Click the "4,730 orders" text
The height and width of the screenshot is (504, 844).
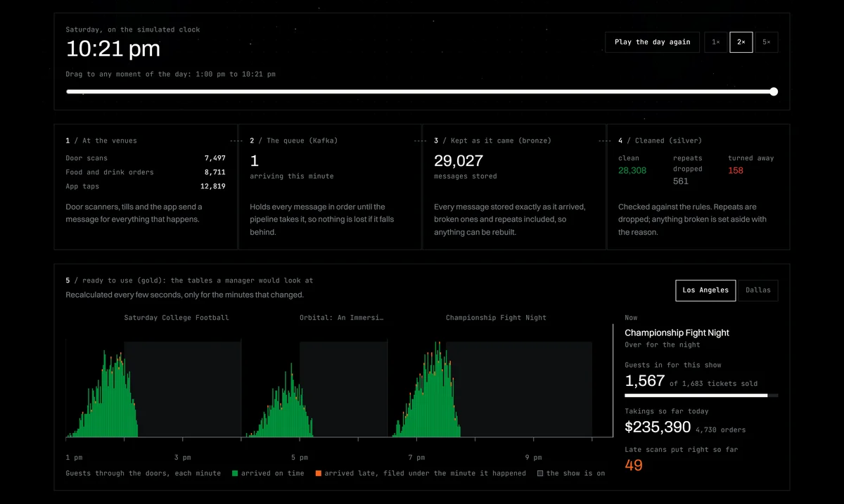pyautogui.click(x=720, y=429)
